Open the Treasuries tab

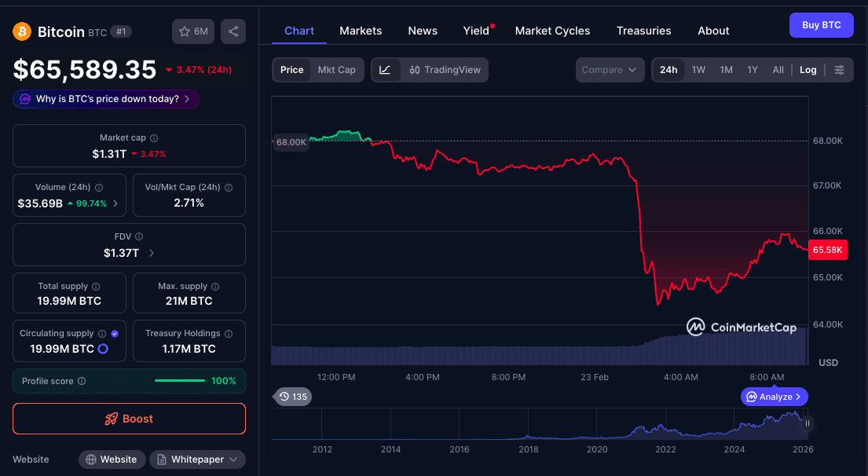pyautogui.click(x=644, y=31)
